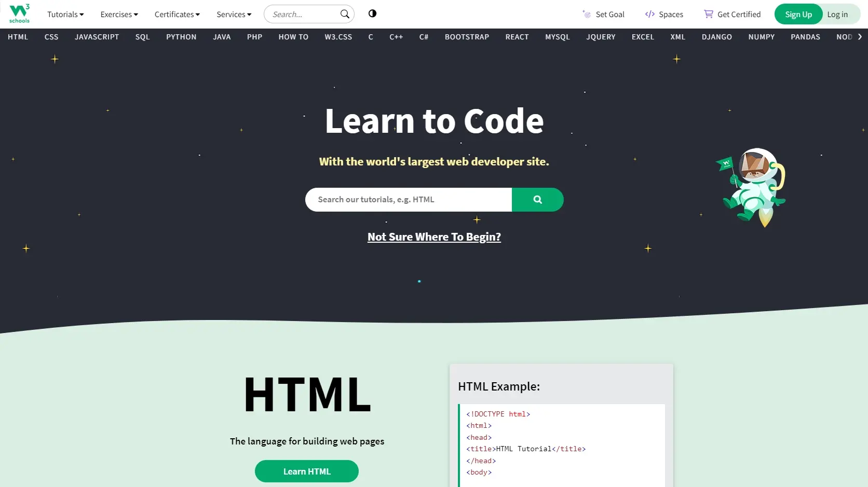Open HTML in the subnav bar
The width and height of the screenshot is (868, 487).
[x=18, y=37]
